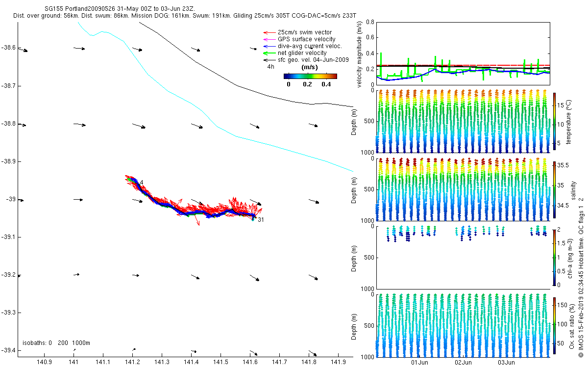Click the '01Jun' date tick
Viewport: 588px width, 368px height.
point(420,363)
